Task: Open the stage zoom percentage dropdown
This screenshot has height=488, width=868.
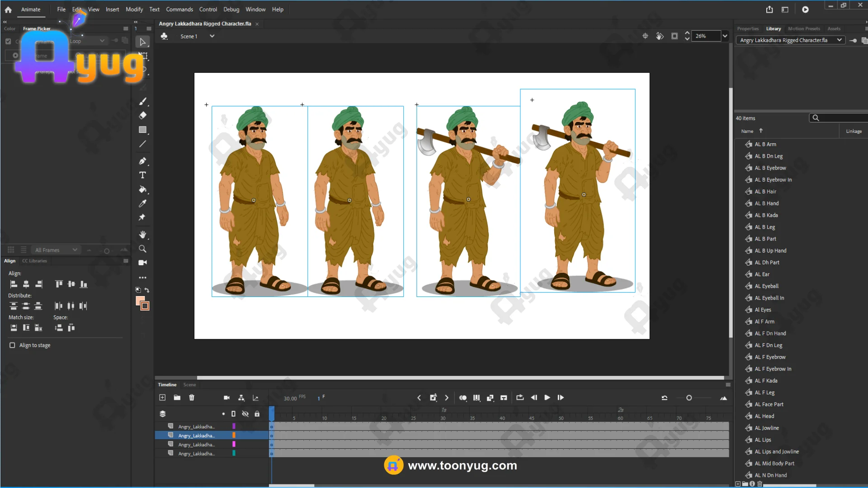Action: coord(725,36)
